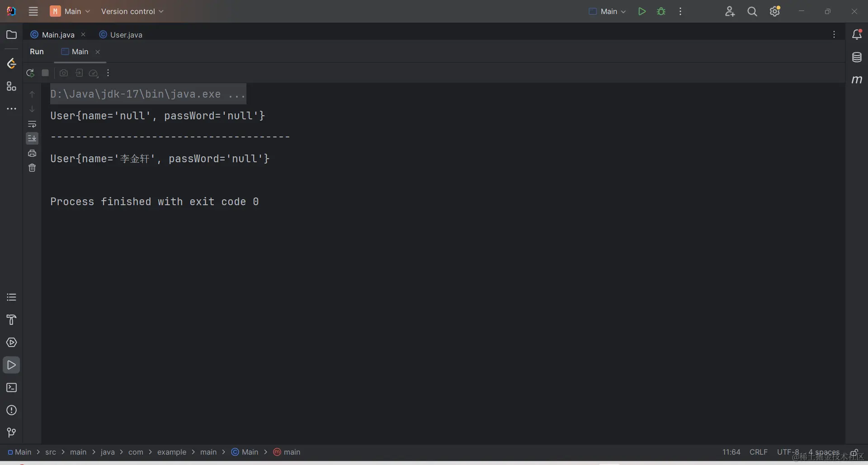868x465 pixels.
Task: Open more run actions menu
Action: [680, 11]
